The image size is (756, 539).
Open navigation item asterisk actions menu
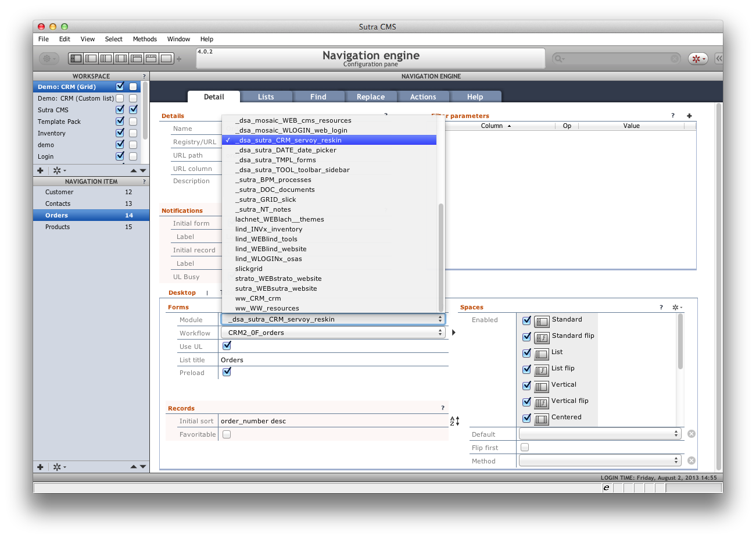(x=59, y=467)
